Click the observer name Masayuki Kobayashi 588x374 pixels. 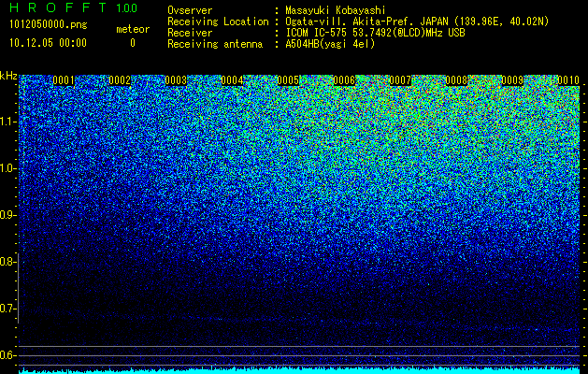click(x=336, y=10)
